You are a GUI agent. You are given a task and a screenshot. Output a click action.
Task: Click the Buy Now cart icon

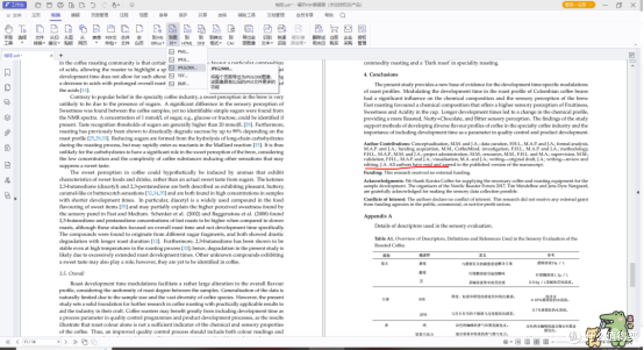(x=334, y=34)
